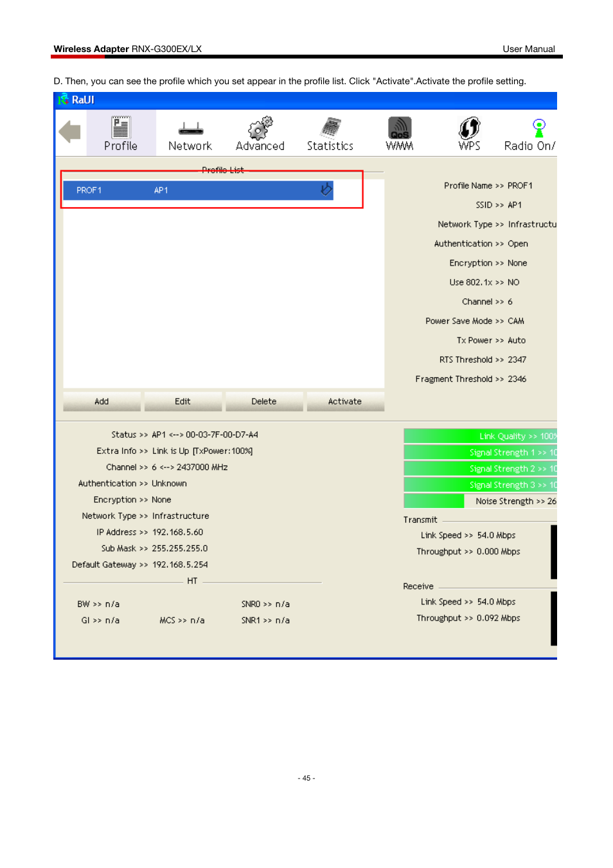
Task: Open the Profile tab icon
Action: pyautogui.click(x=121, y=127)
